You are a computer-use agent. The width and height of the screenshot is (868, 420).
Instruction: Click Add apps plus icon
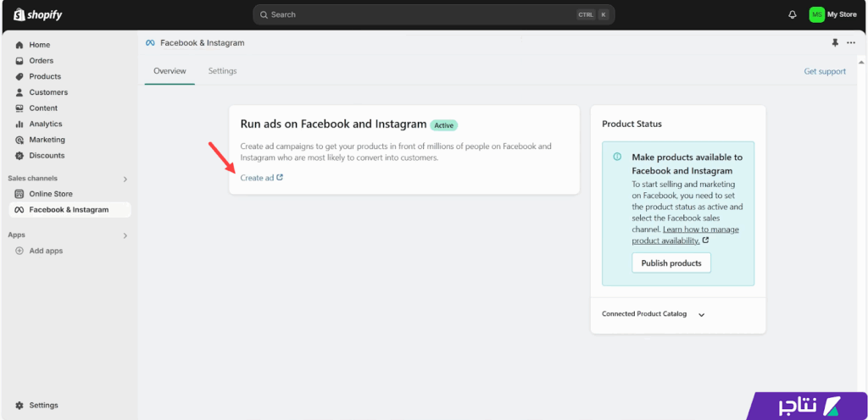[19, 251]
